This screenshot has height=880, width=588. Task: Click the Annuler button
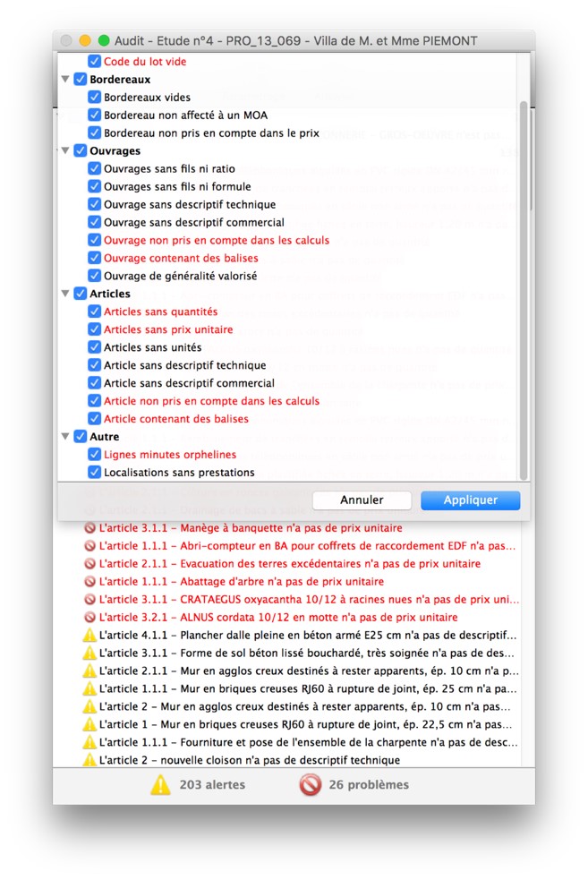(362, 500)
